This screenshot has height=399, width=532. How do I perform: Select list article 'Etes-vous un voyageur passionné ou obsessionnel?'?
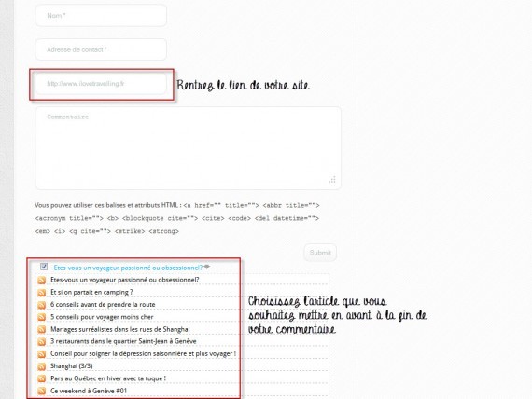[x=125, y=280]
